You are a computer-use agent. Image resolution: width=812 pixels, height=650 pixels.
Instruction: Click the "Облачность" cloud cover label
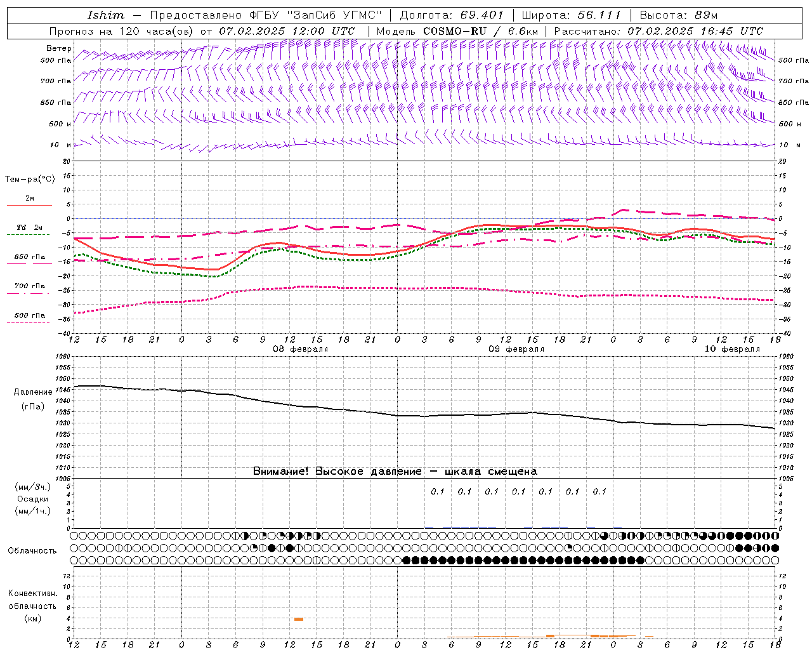click(x=32, y=551)
